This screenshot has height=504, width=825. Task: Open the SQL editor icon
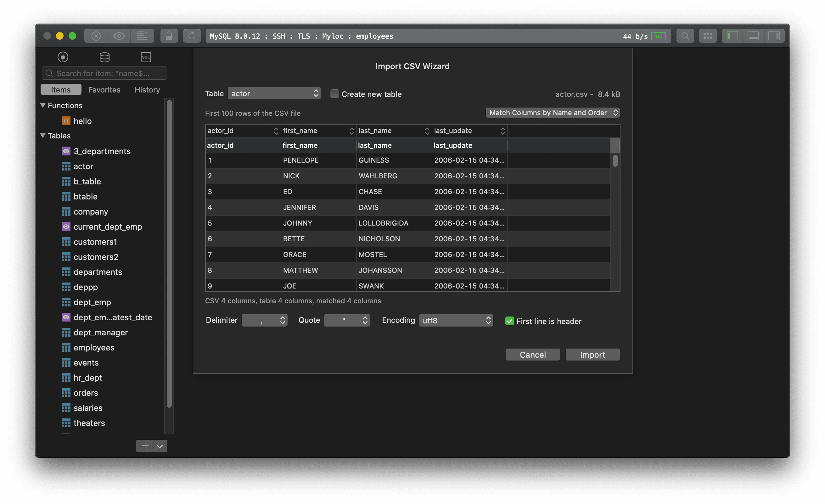(x=146, y=57)
